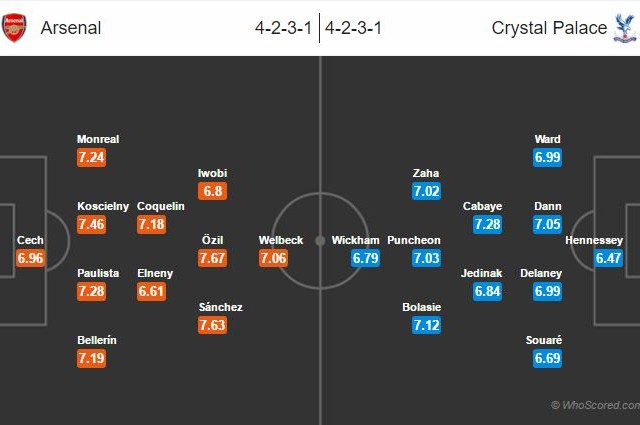Select Özil's 7.67 rating badge
640x425 pixels.
click(x=213, y=258)
